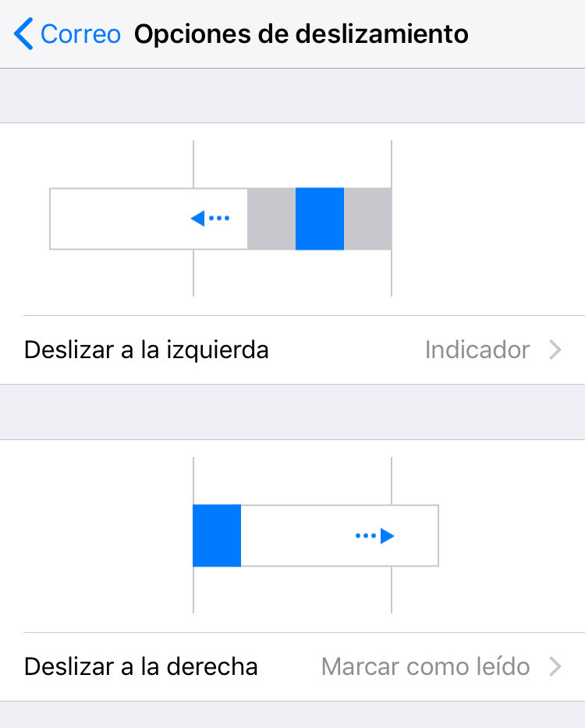
Task: Tap white message area in right-swipe preview
Action: point(340,536)
